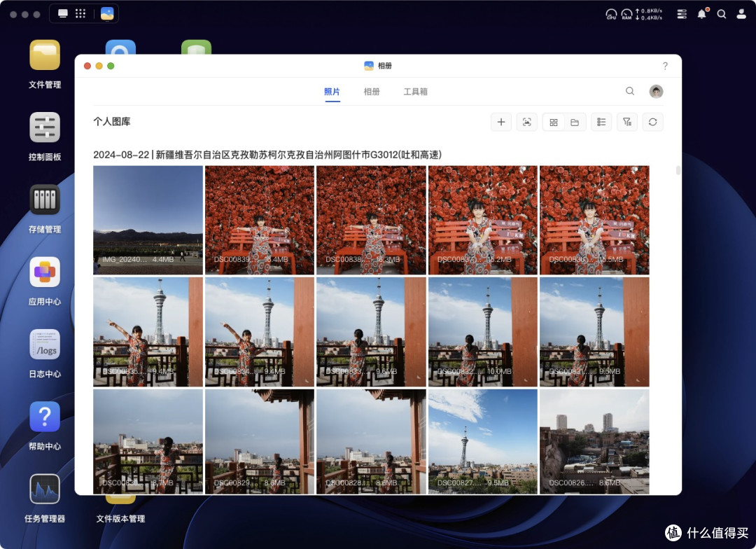756x549 pixels.
Task: Click the 2024-08-22 date location heading
Action: [x=267, y=155]
